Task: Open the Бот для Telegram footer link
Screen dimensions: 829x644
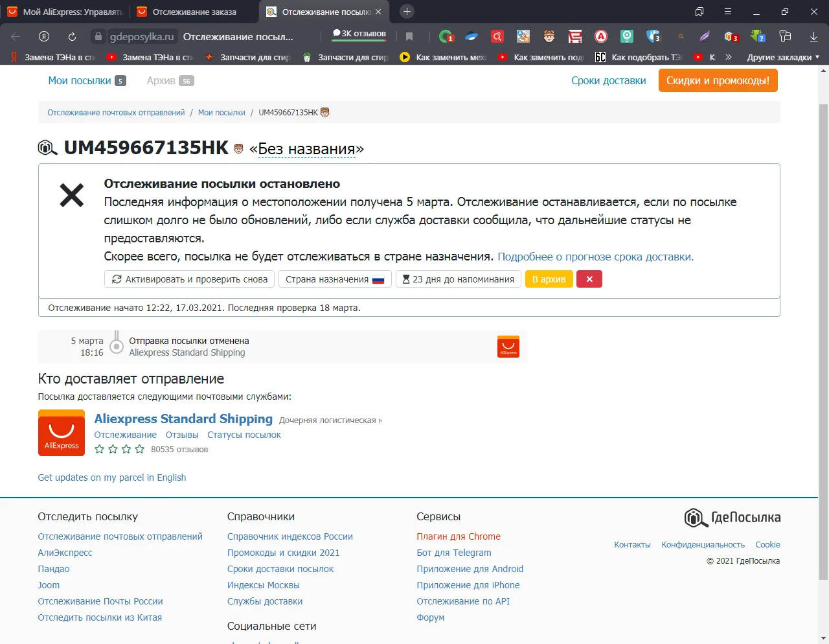Action: point(454,553)
